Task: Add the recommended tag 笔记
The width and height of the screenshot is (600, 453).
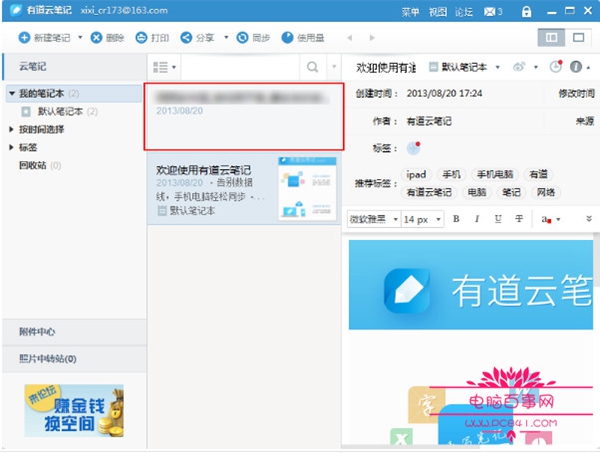Action: click(511, 192)
